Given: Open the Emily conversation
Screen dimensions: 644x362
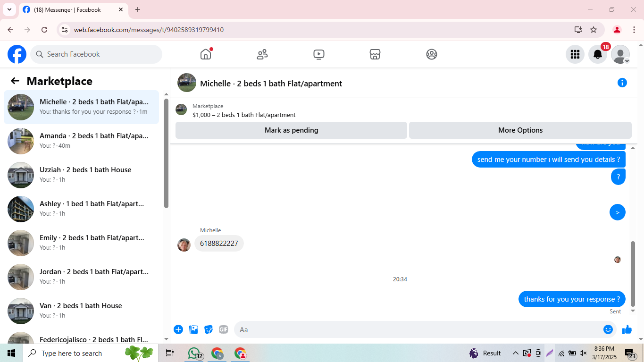Looking at the screenshot, I should tap(81, 243).
